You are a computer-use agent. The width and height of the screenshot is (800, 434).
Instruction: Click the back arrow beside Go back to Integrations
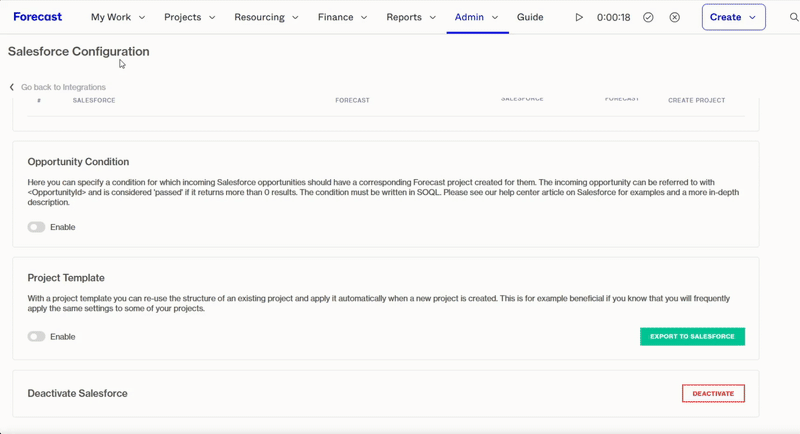pos(12,87)
